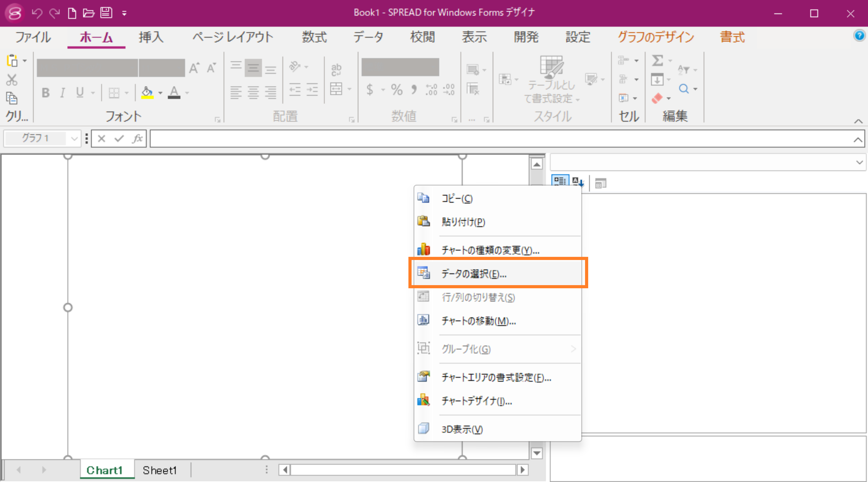Toggle Italic formatting

click(62, 92)
